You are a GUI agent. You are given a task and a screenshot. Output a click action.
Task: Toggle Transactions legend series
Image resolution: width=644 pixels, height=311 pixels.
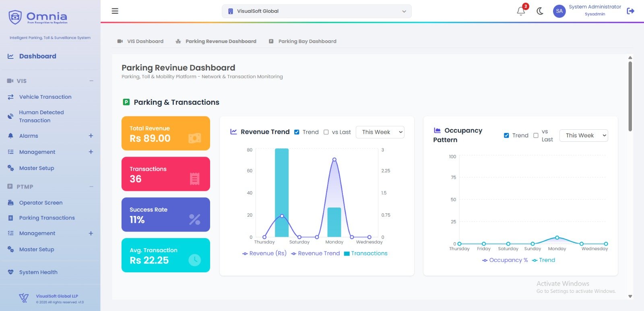(x=366, y=253)
